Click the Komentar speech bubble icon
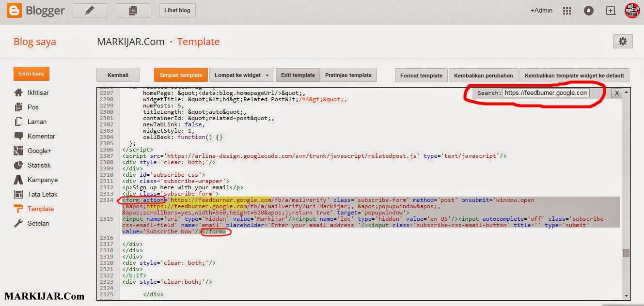 click(x=18, y=136)
